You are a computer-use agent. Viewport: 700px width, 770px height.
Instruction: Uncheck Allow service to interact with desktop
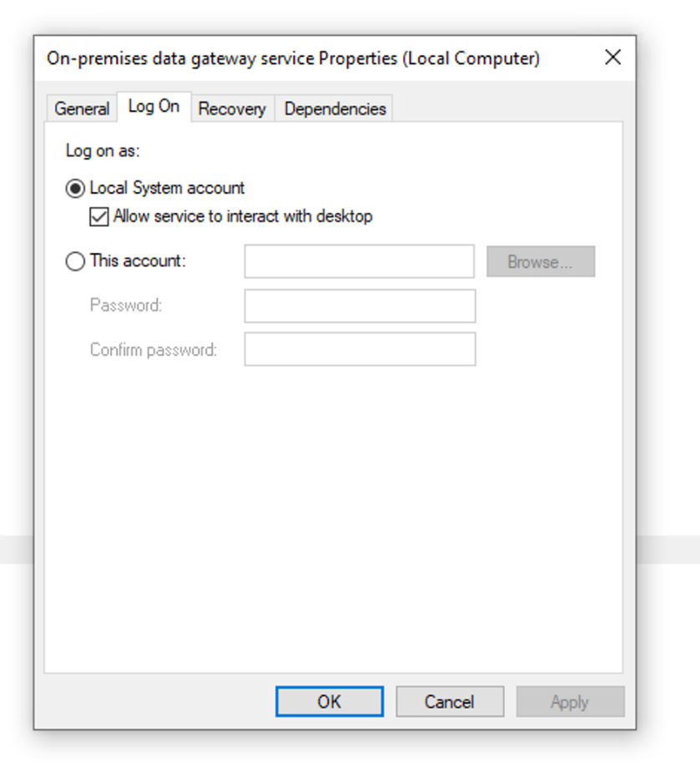click(96, 216)
